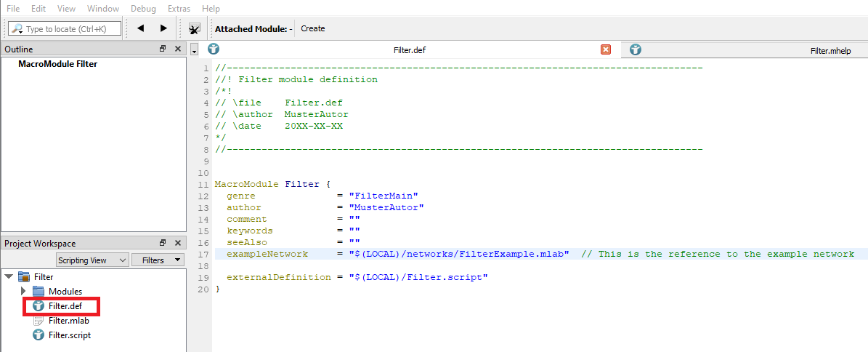868x352 pixels.
Task: Close the Filter.def editor tab
Action: [606, 49]
